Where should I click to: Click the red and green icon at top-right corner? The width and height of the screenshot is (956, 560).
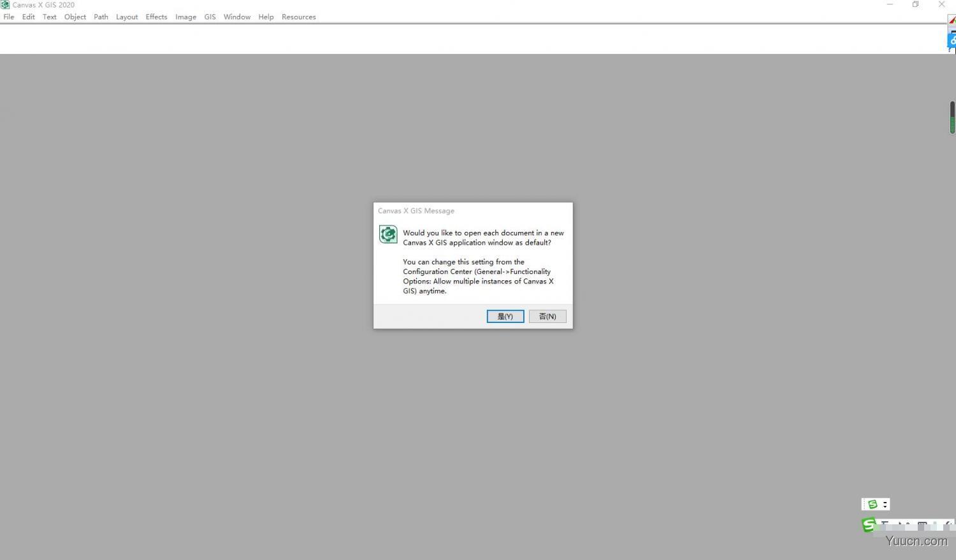click(952, 20)
